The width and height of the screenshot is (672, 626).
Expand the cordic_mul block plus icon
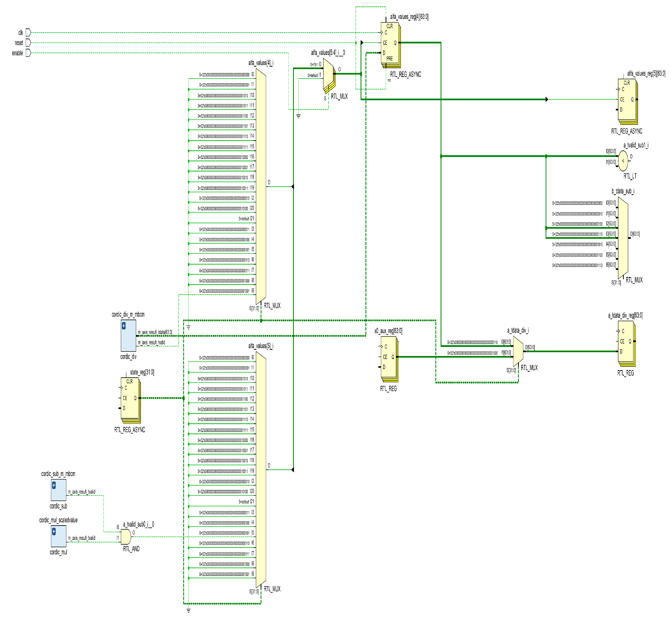(x=54, y=532)
